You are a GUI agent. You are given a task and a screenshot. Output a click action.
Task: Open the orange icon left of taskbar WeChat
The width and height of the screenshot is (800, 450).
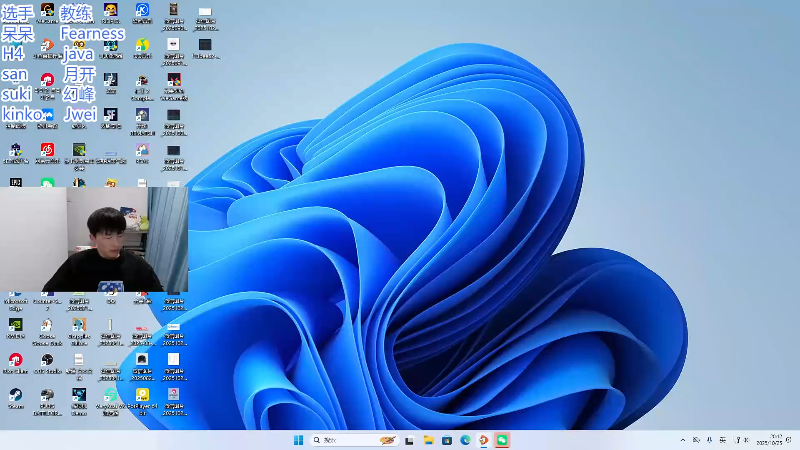(484, 440)
